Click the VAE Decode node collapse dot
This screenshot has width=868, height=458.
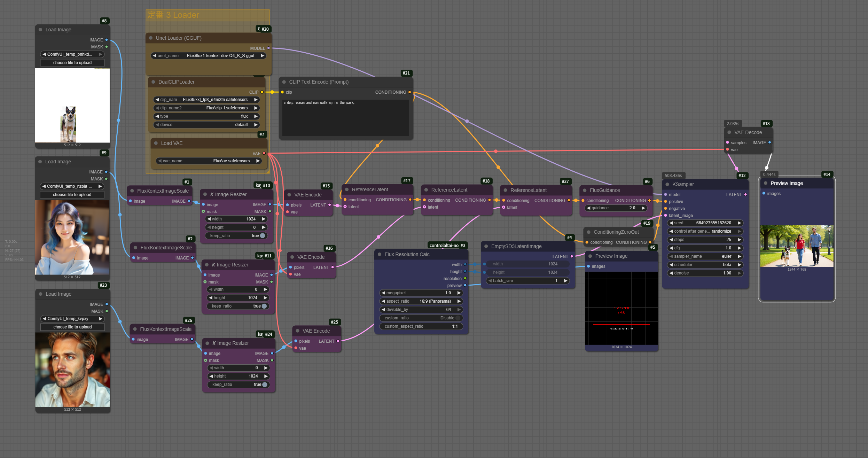click(729, 132)
